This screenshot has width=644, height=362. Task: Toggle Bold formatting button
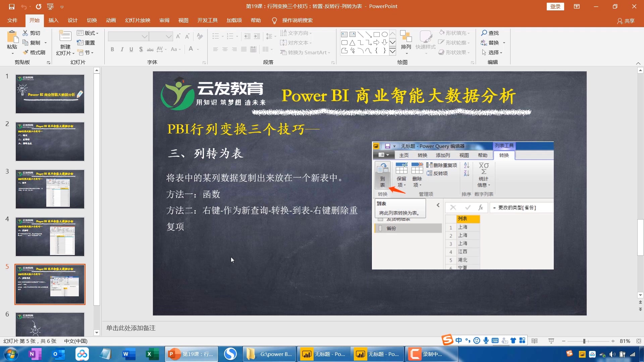tap(112, 49)
